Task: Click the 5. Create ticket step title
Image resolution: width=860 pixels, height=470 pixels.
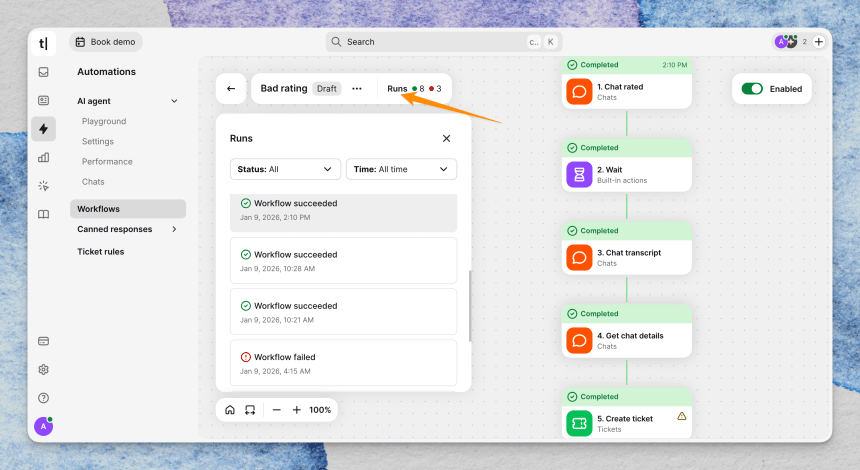Action: pyautogui.click(x=625, y=418)
